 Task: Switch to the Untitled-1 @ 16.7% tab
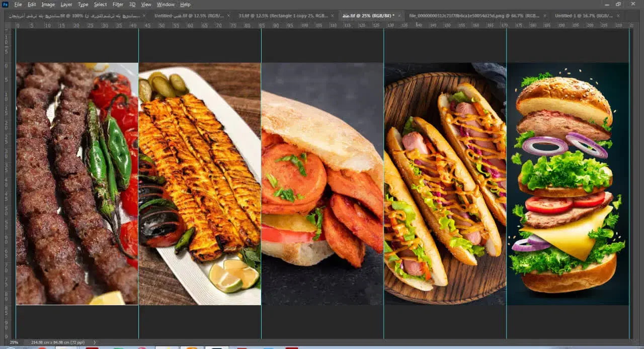tap(584, 16)
